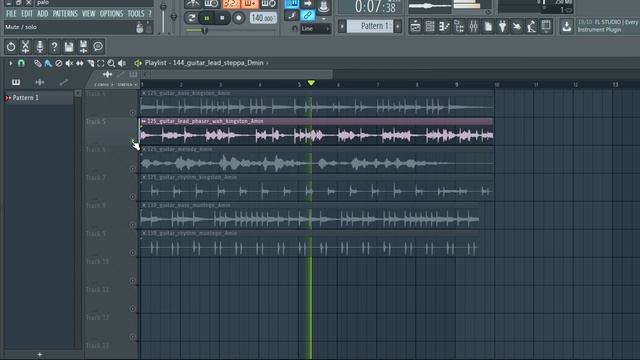The image size is (640, 360).
Task: Click the project file page icon
Action: click(488, 27)
